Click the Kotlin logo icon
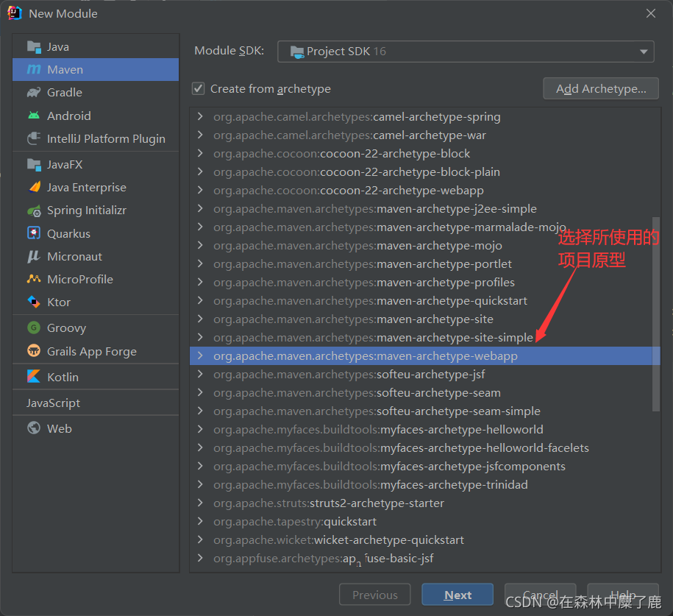673x616 pixels. click(x=34, y=377)
